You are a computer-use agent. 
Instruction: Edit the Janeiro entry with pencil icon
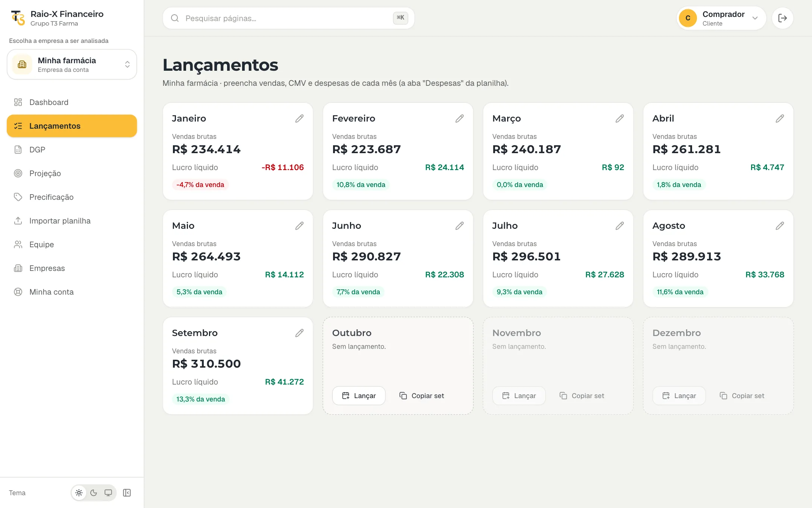click(299, 119)
